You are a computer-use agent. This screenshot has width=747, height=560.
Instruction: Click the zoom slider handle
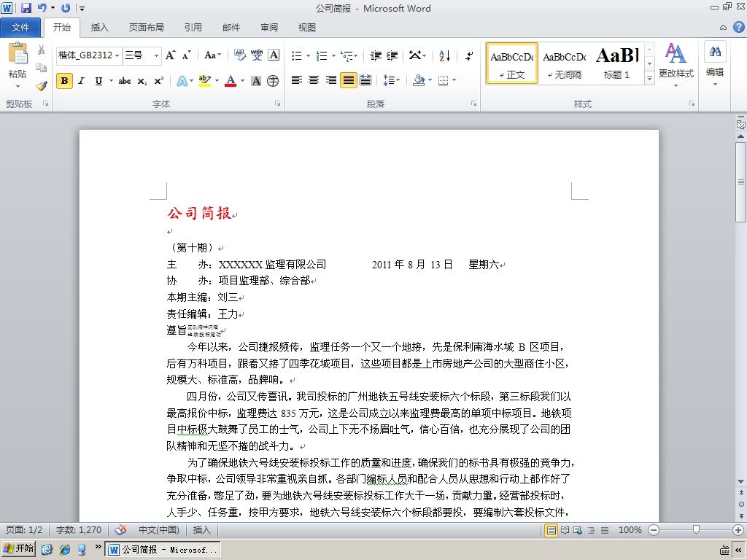pos(696,529)
